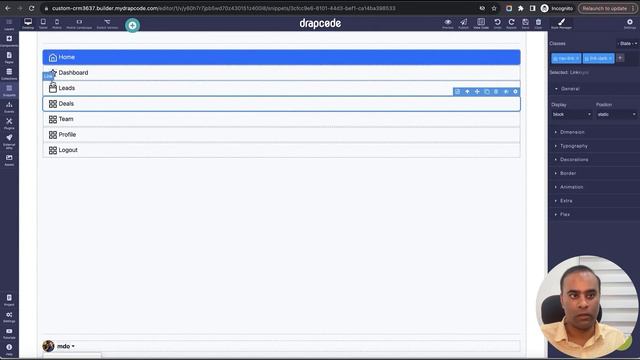Expand the Decorations section
640x360 pixels.
(x=593, y=160)
